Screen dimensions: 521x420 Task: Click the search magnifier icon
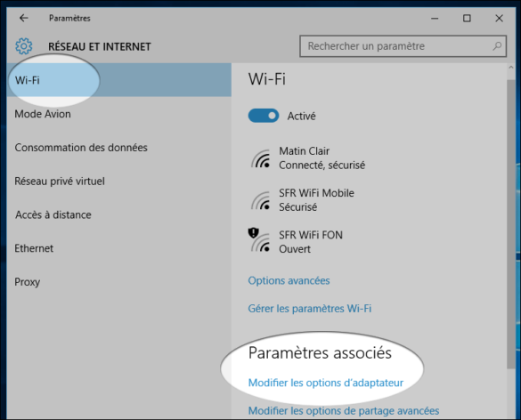coord(497,45)
